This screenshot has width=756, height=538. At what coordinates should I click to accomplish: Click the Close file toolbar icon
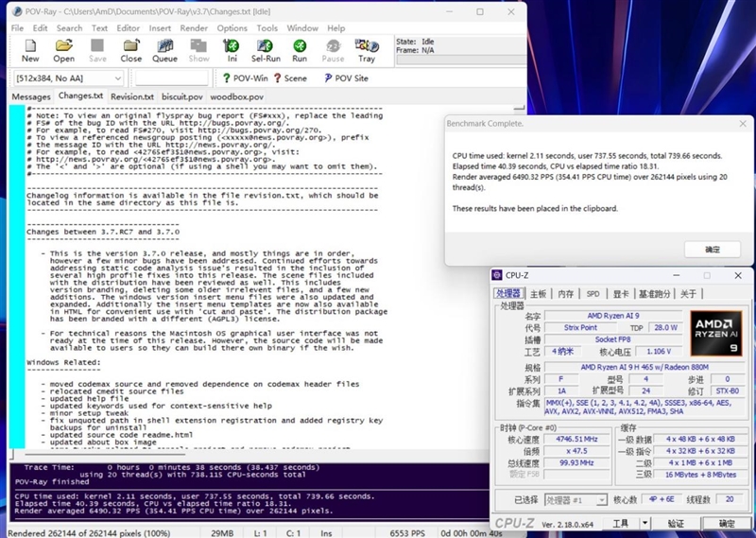[x=130, y=51]
